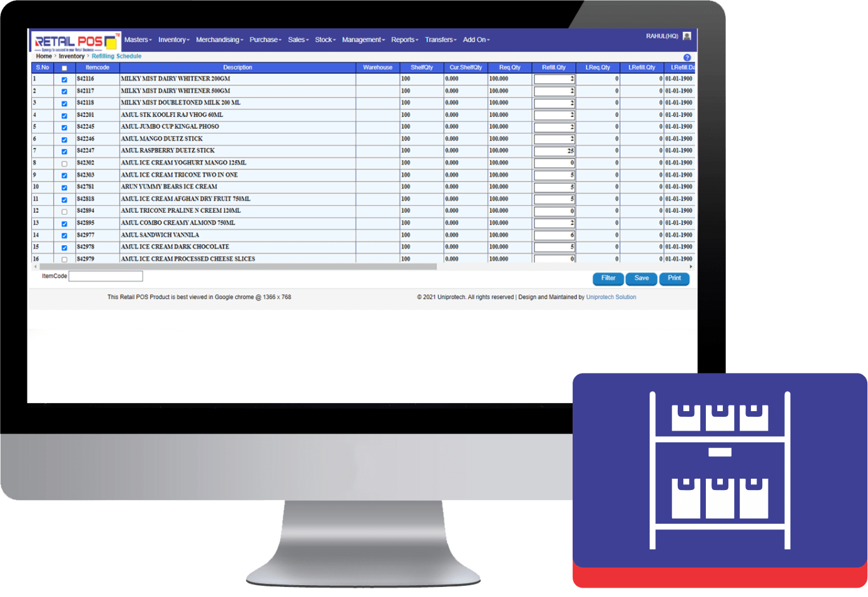
Task: Open the Add On menu
Action: click(x=476, y=40)
